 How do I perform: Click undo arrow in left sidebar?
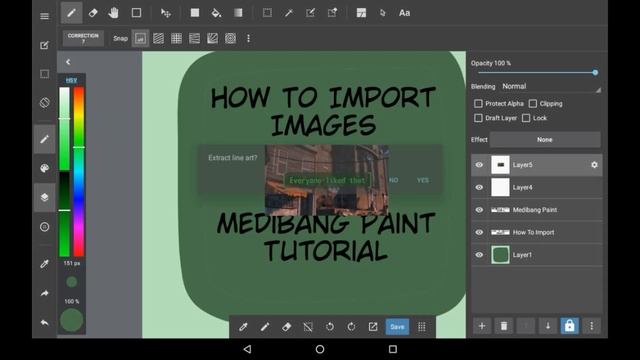[44, 322]
